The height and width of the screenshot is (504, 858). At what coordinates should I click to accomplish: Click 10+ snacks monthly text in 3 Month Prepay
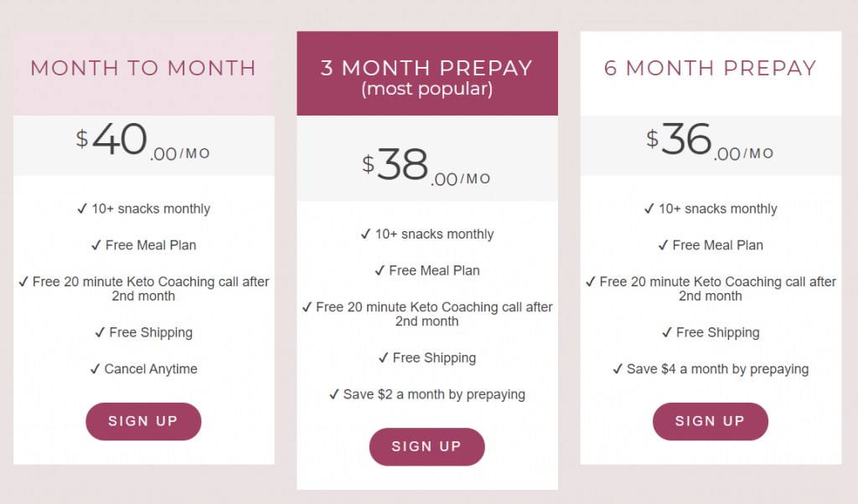[x=435, y=234]
